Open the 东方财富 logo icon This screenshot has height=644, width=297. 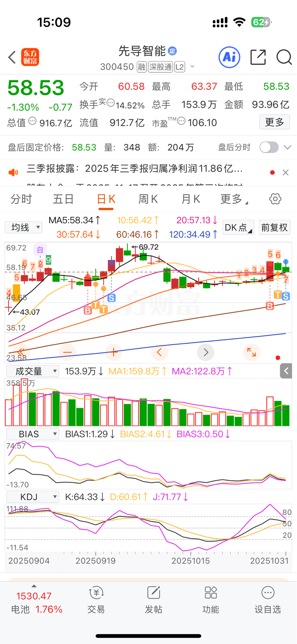coord(30,57)
